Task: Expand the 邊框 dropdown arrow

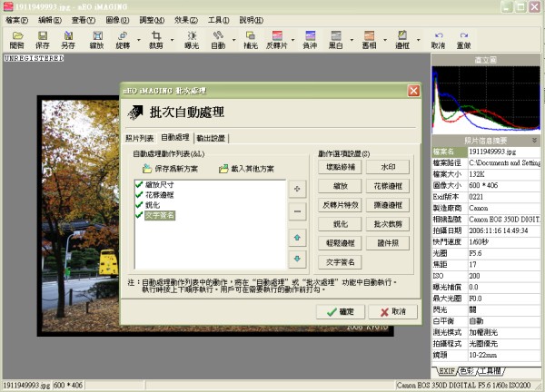Action: (x=419, y=40)
